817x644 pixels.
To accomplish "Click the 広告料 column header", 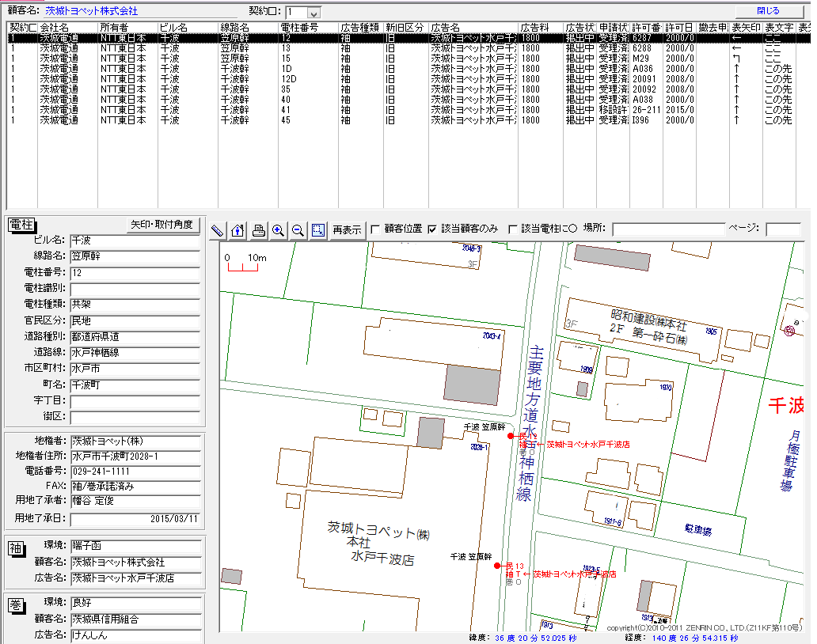I will pos(541,28).
